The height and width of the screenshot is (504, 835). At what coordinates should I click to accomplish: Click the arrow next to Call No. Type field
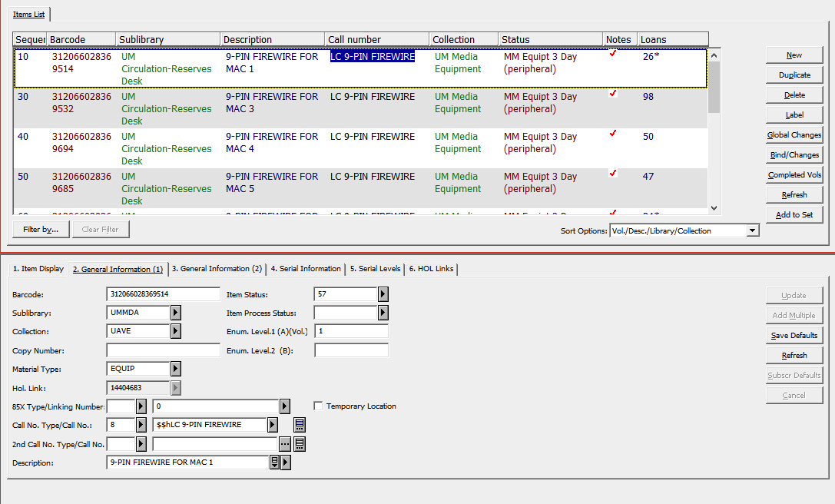141,425
